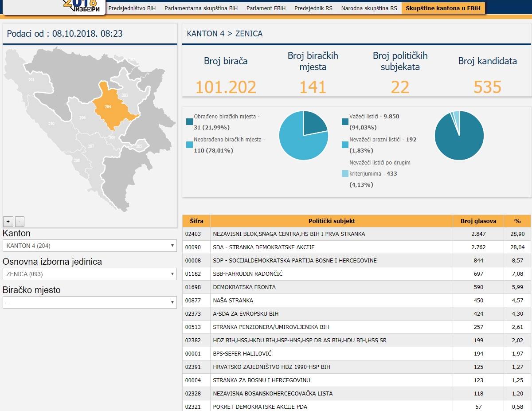The image size is (532, 411).
Task: Click the polling stations processed pie chart
Action: (304, 136)
